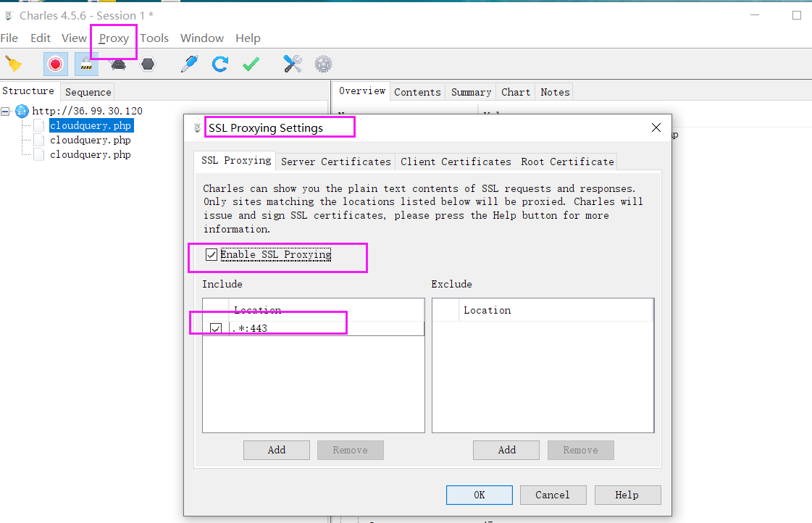The width and height of the screenshot is (812, 523).
Task: Toggle breakpoints using the hexagon icon
Action: tap(148, 64)
